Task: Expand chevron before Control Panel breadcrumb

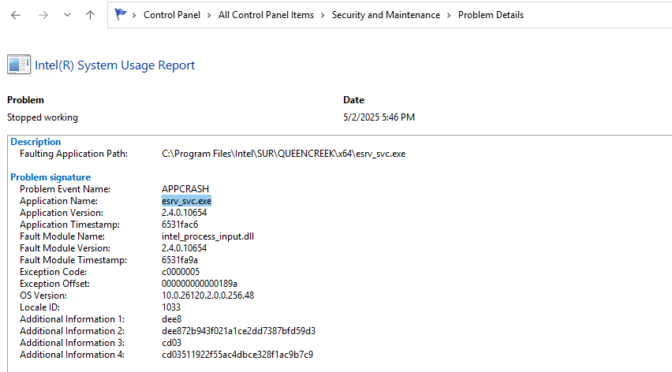Action: (x=134, y=15)
